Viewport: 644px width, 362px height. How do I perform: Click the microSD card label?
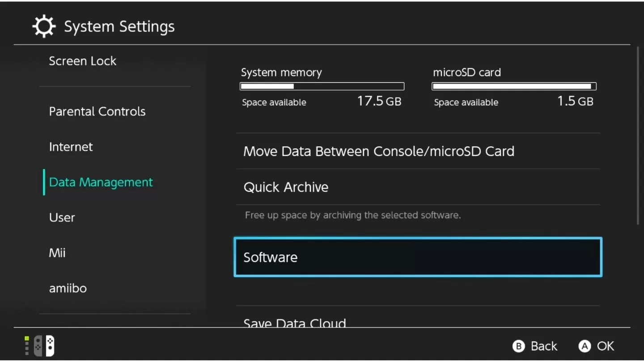[467, 72]
